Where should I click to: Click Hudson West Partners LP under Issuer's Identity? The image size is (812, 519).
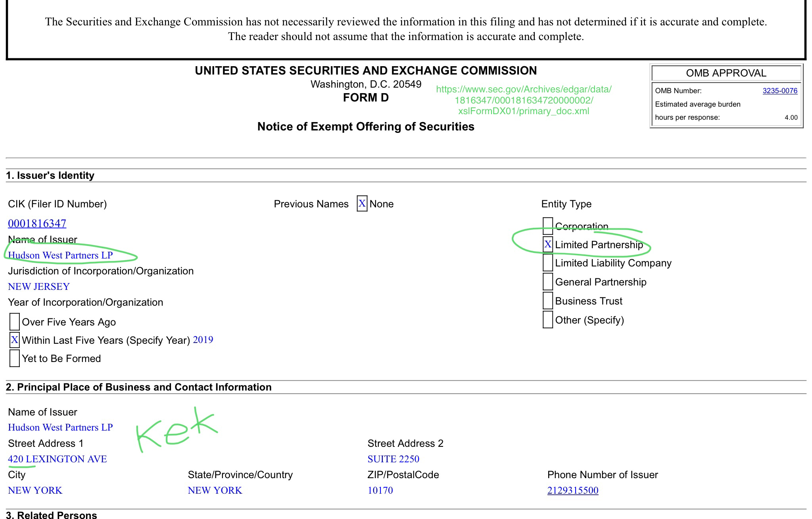pyautogui.click(x=60, y=255)
